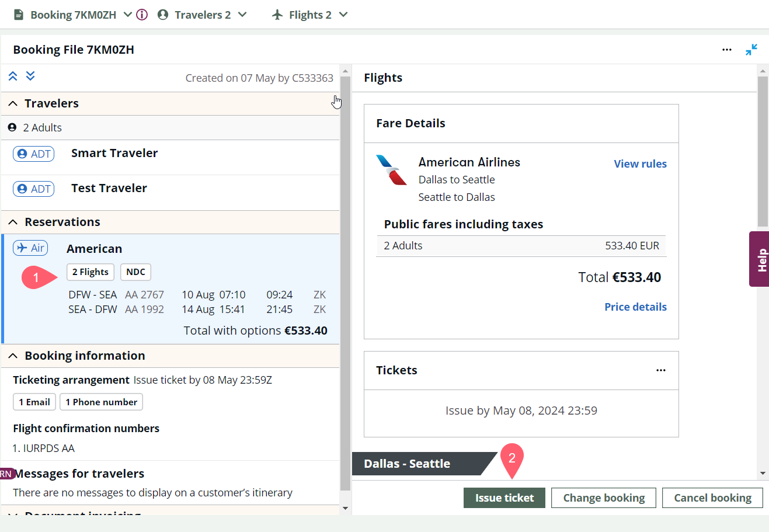Image resolution: width=769 pixels, height=532 pixels.
Task: Click the Cancel booking button
Action: 712,498
